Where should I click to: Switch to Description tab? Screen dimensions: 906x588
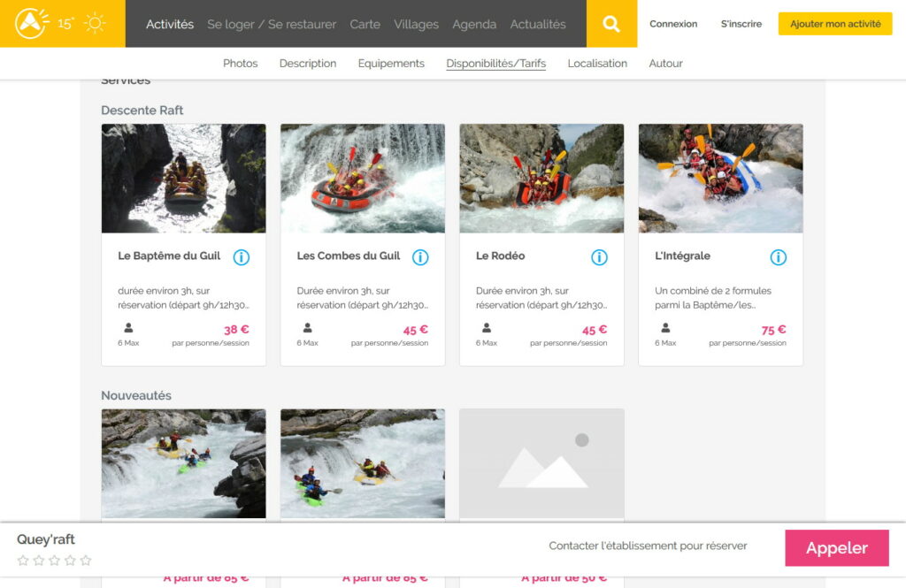pos(308,64)
